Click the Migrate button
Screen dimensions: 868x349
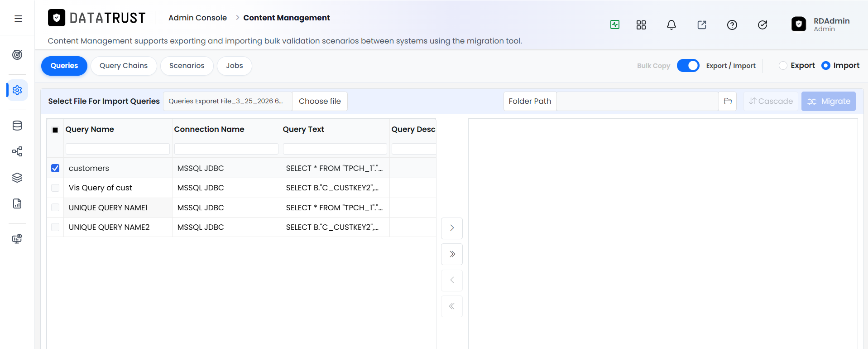829,101
